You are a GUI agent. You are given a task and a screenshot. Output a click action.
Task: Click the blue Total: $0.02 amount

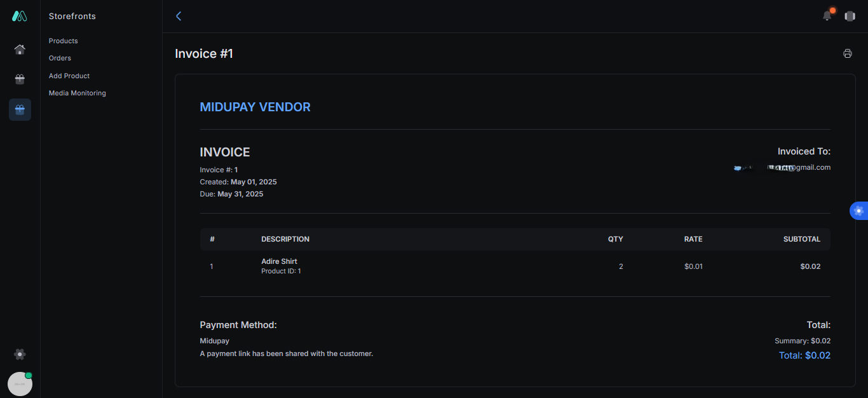pos(804,355)
